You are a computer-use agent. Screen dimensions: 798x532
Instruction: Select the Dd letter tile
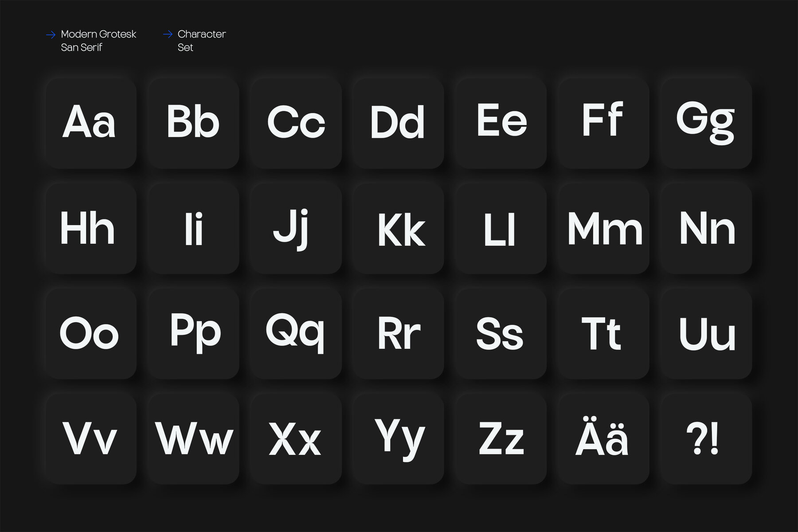(399, 123)
